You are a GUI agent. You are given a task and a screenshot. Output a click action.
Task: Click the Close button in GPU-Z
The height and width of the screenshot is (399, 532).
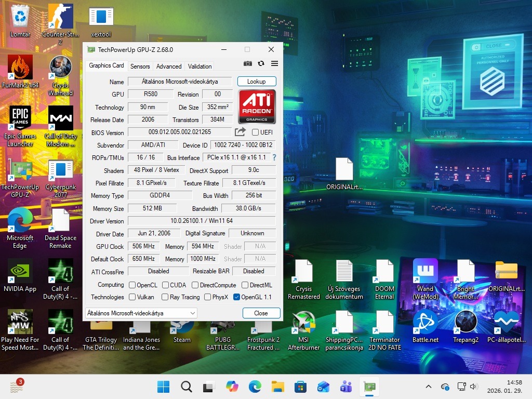pyautogui.click(x=261, y=313)
